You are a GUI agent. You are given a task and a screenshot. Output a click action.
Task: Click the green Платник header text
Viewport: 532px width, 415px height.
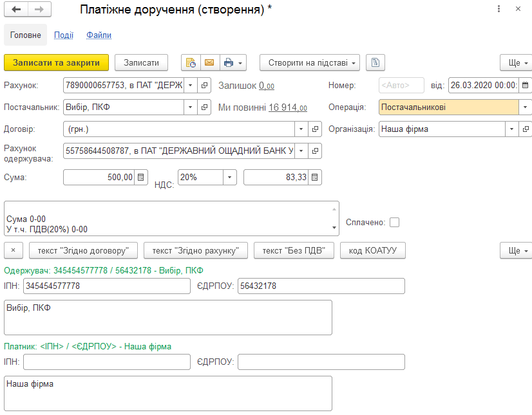coord(88,347)
